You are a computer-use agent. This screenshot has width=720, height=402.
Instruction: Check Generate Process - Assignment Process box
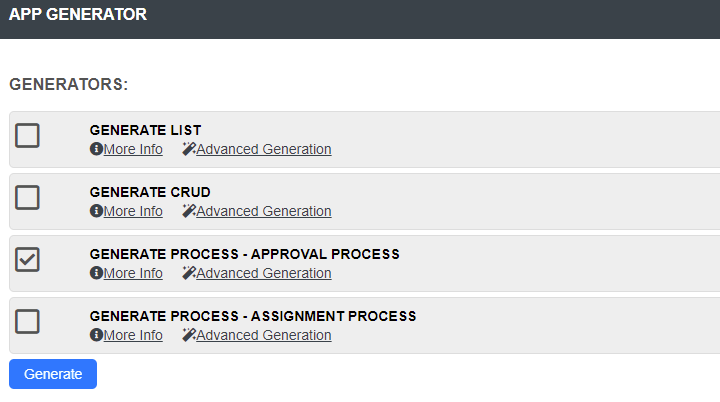click(28, 322)
